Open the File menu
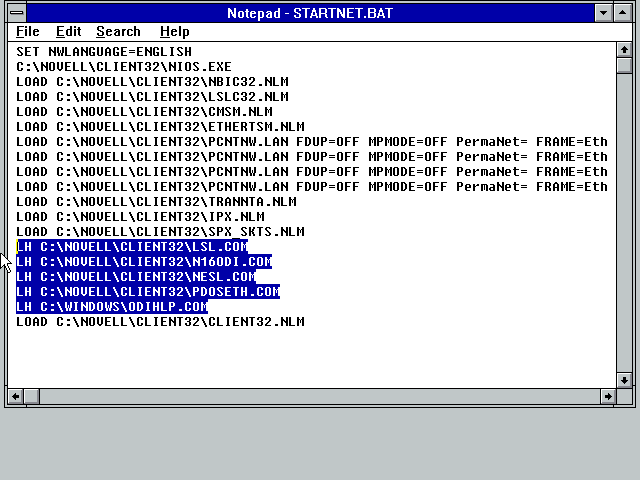Viewport: 640px width, 480px height. [28, 31]
